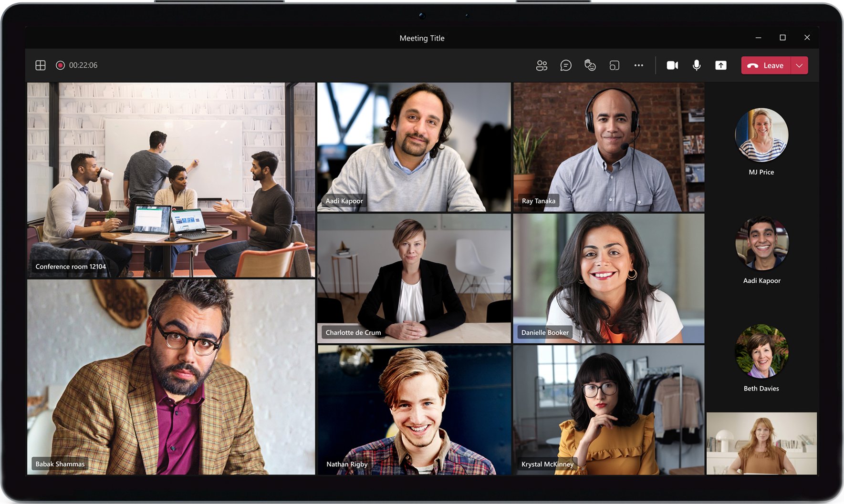Select Ray Tanaka's video tile
This screenshot has width=844, height=504.
(608, 147)
